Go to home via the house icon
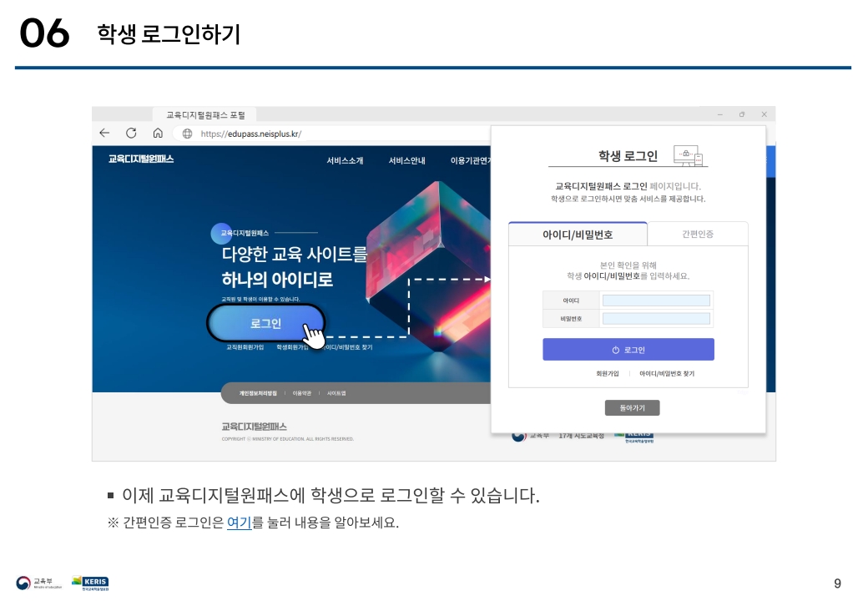The width and height of the screenshot is (868, 601). (158, 133)
